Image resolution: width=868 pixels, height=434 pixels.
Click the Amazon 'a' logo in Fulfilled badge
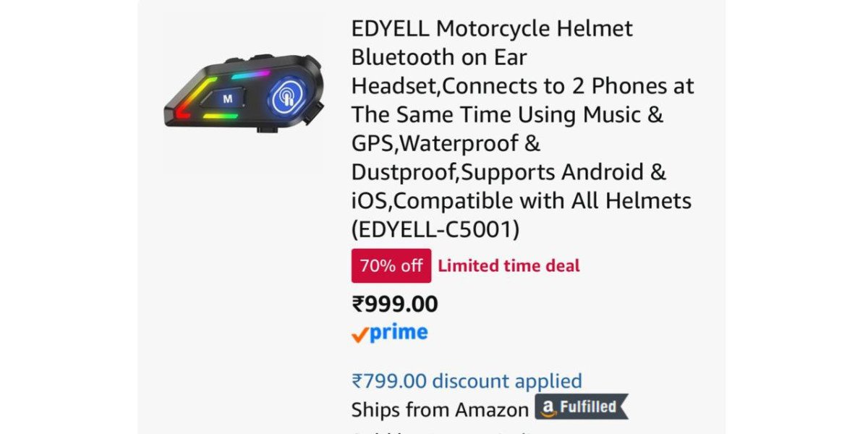[x=548, y=408]
